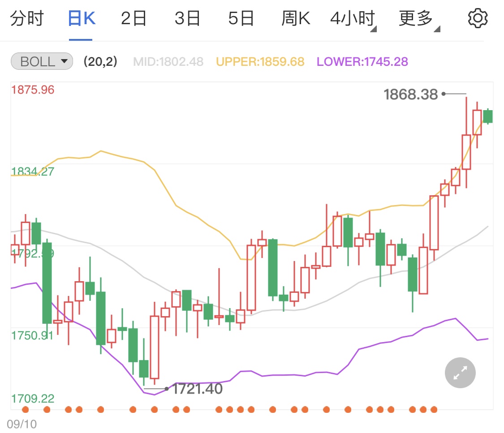
Task: Switch to the 周K weekly chart tab
Action: (x=296, y=18)
